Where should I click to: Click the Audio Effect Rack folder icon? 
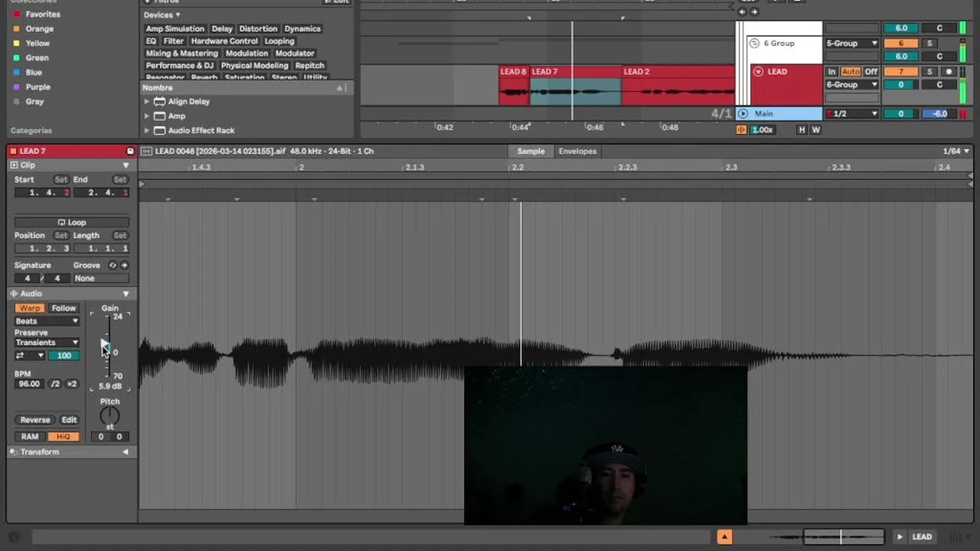coord(159,130)
